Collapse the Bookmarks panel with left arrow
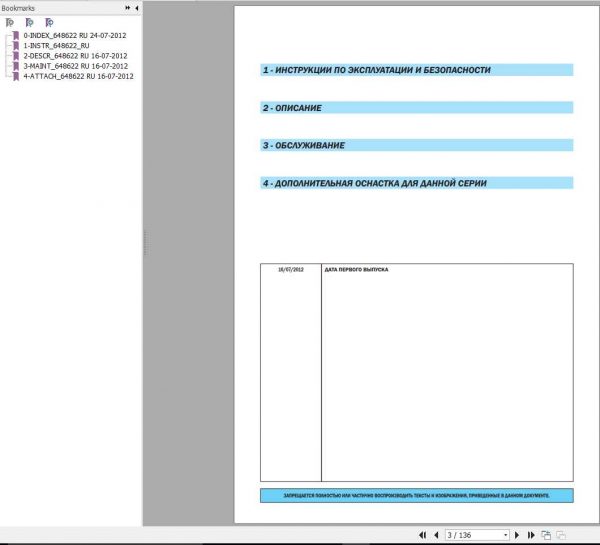 137,8
